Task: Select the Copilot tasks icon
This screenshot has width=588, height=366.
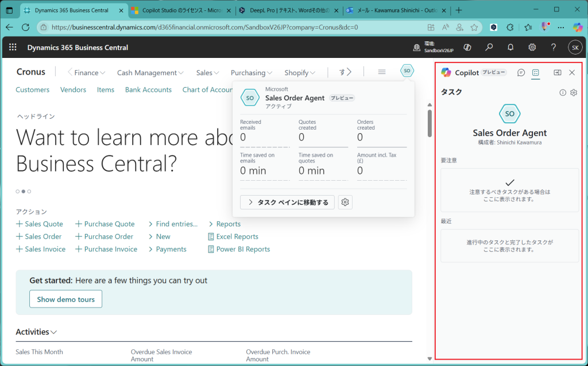Action: (536, 73)
